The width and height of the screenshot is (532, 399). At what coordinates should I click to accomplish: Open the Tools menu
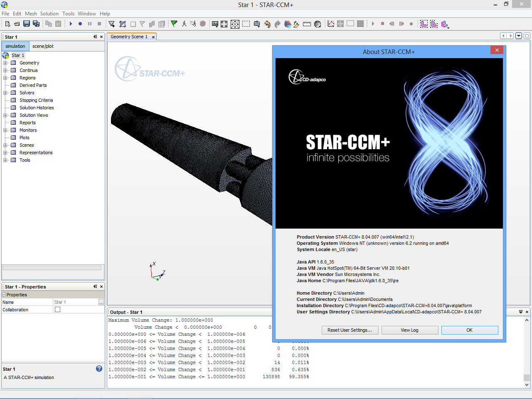[x=69, y=14]
